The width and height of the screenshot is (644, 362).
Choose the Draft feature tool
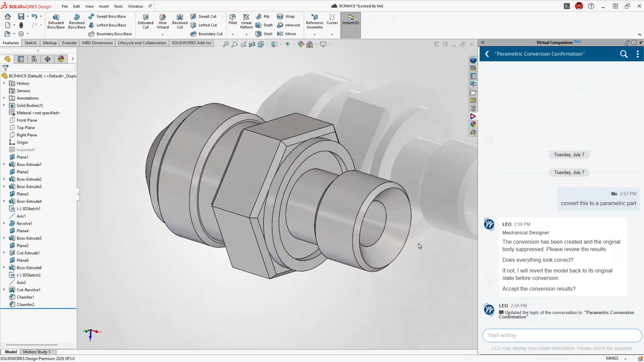(x=264, y=25)
